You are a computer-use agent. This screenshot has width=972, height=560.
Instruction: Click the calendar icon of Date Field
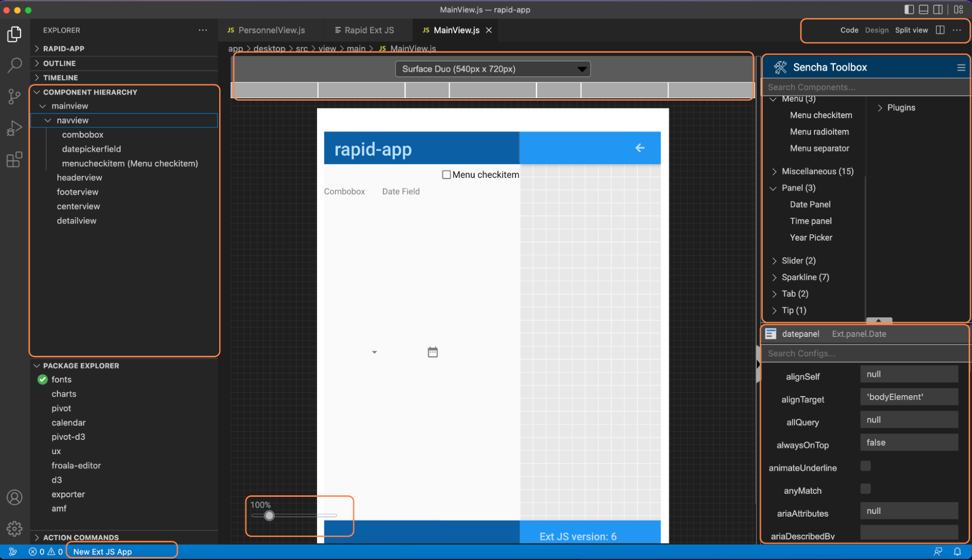pos(433,352)
